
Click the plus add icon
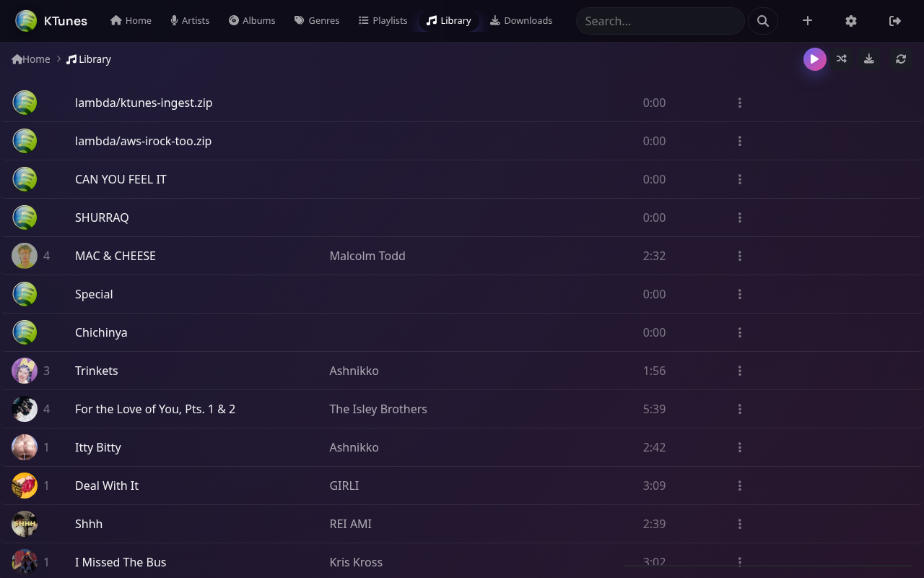[x=807, y=21]
